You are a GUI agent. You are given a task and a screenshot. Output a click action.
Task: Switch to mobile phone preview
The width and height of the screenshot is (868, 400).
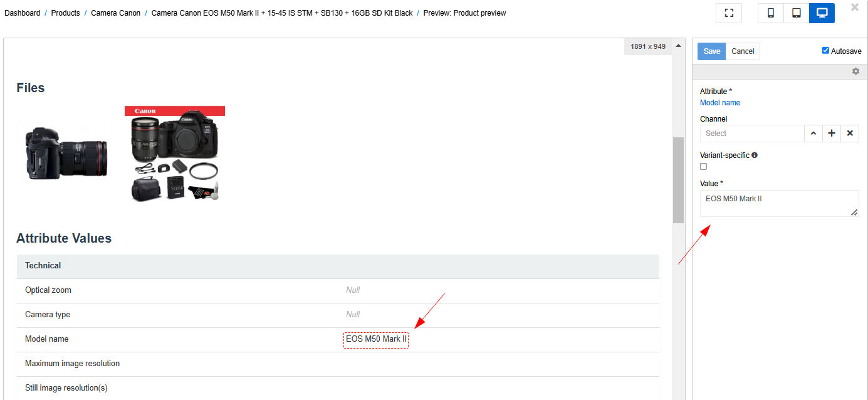771,13
